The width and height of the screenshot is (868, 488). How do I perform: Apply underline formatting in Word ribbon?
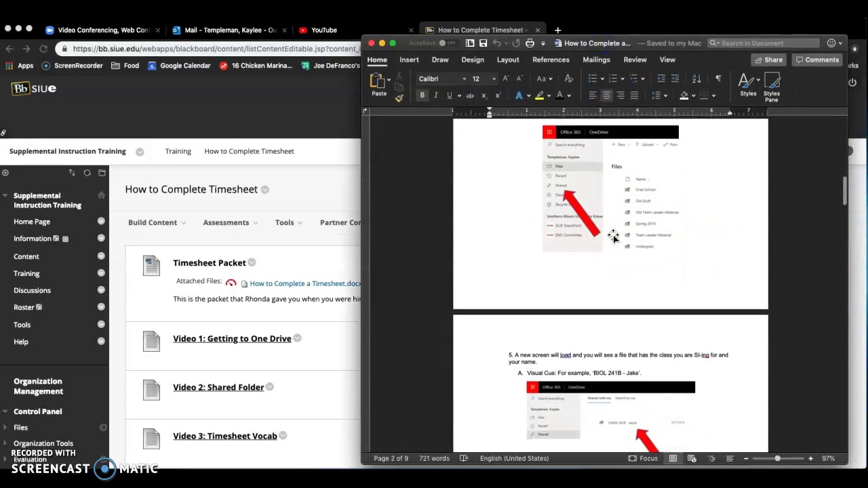[x=449, y=96]
